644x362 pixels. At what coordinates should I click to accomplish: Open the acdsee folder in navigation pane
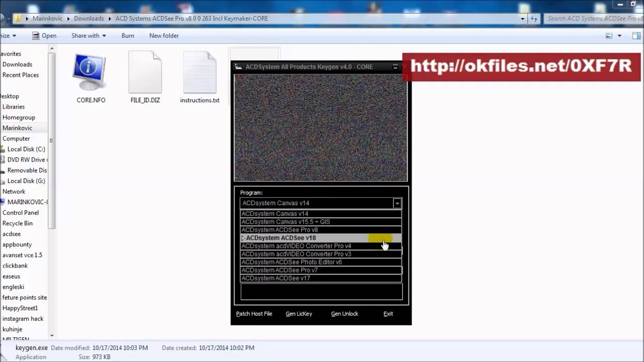pos(11,234)
